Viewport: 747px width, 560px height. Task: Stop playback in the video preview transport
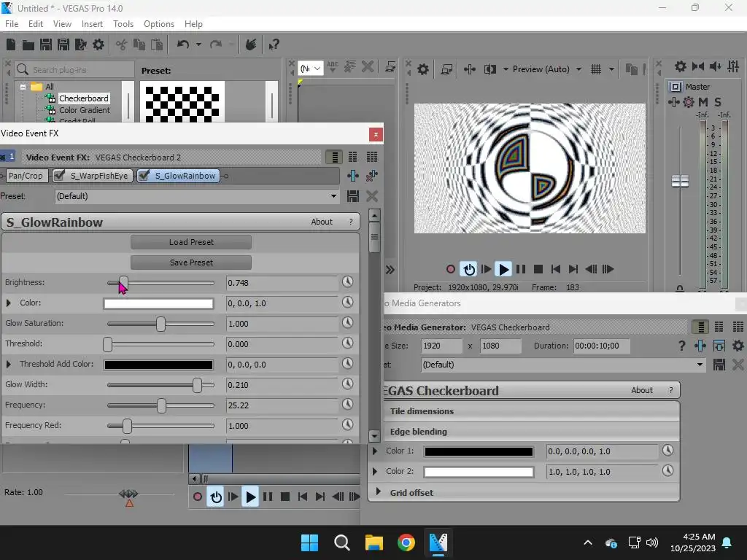(x=538, y=270)
